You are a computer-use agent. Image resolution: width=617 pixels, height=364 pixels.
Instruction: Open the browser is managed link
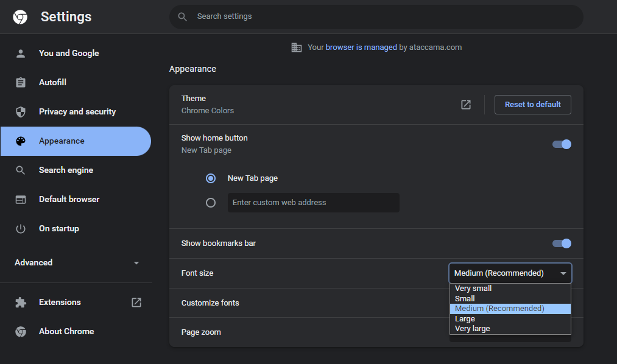(x=344, y=47)
